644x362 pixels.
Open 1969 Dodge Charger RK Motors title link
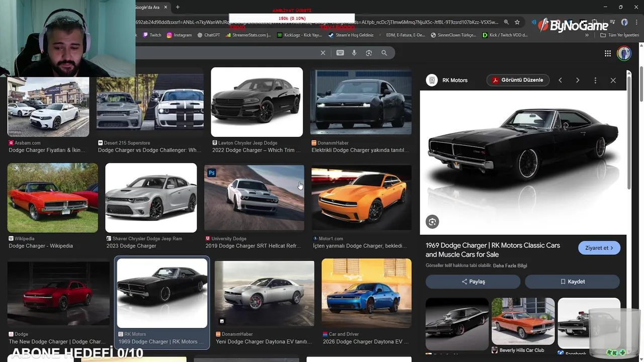(x=493, y=250)
